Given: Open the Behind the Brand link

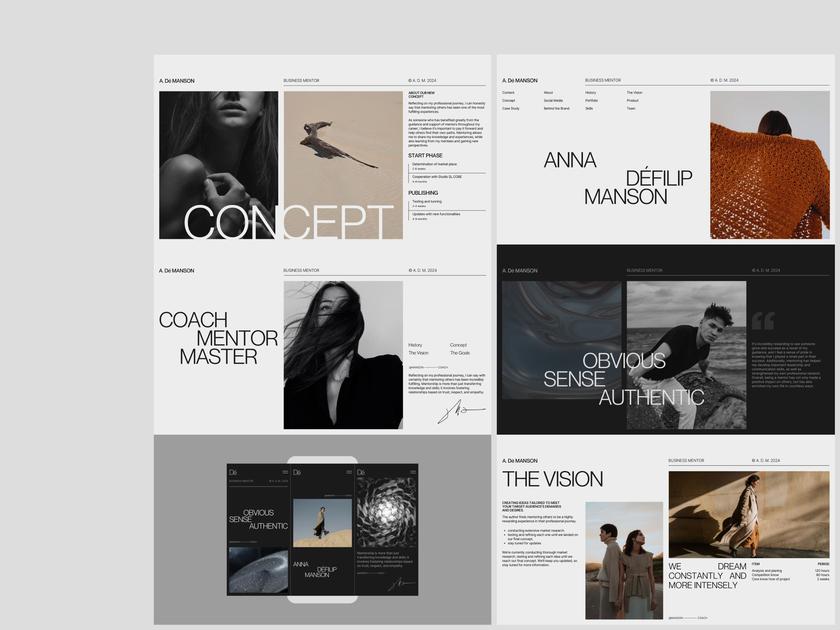Looking at the screenshot, I should (x=556, y=109).
